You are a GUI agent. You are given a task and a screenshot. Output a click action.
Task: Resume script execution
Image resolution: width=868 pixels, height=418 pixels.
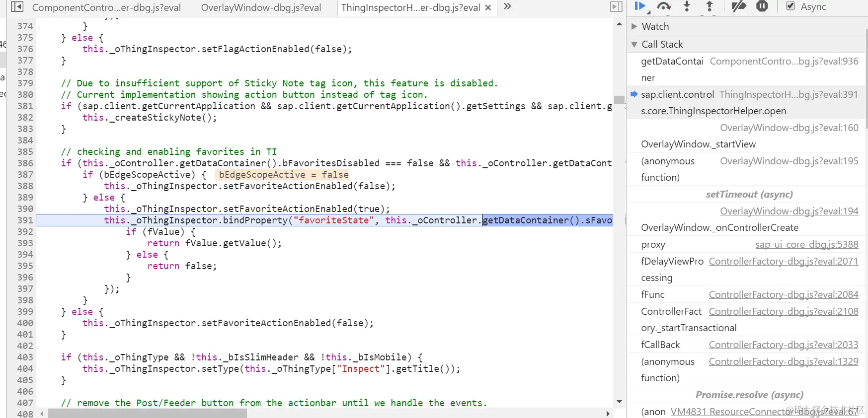pos(640,6)
